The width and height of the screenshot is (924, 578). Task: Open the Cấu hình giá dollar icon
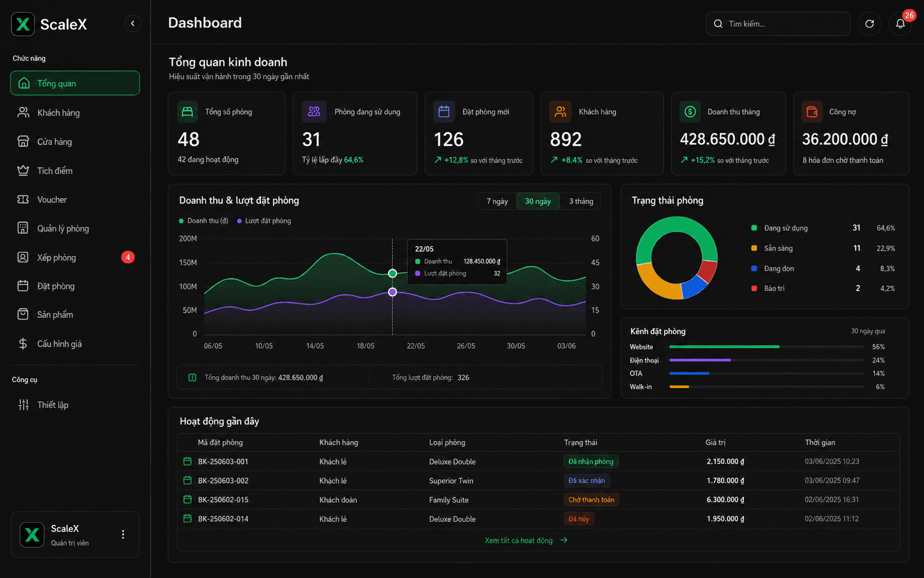point(23,344)
